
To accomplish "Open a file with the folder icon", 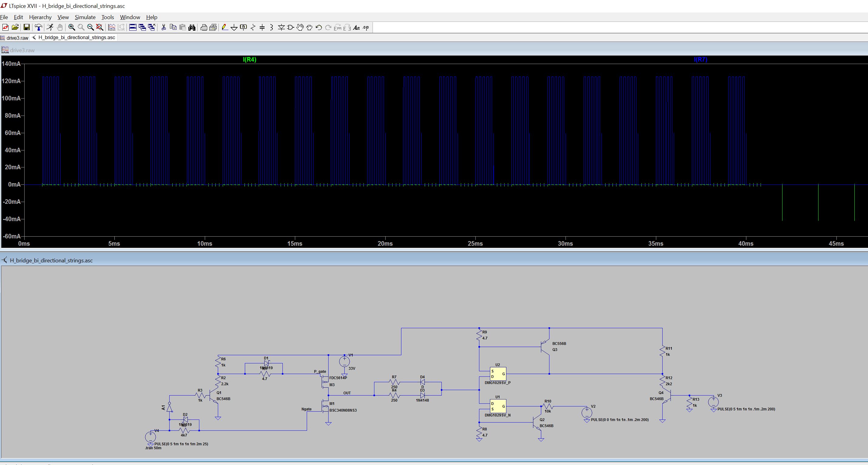I will (x=15, y=28).
